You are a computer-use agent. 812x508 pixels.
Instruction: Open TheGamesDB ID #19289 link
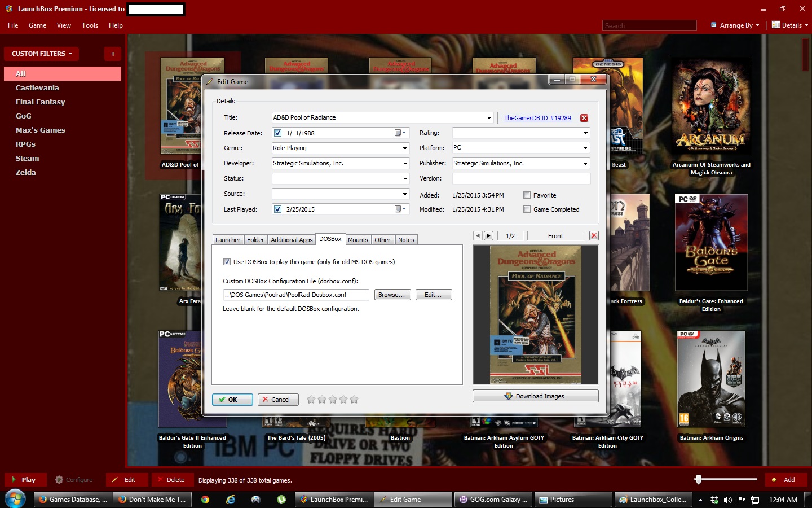[537, 118]
